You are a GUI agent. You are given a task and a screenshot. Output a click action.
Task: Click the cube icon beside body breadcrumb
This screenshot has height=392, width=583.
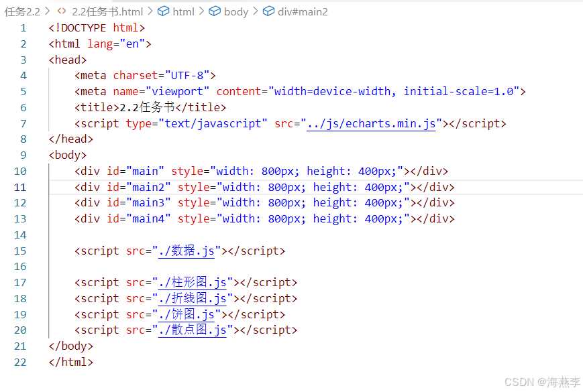point(215,11)
